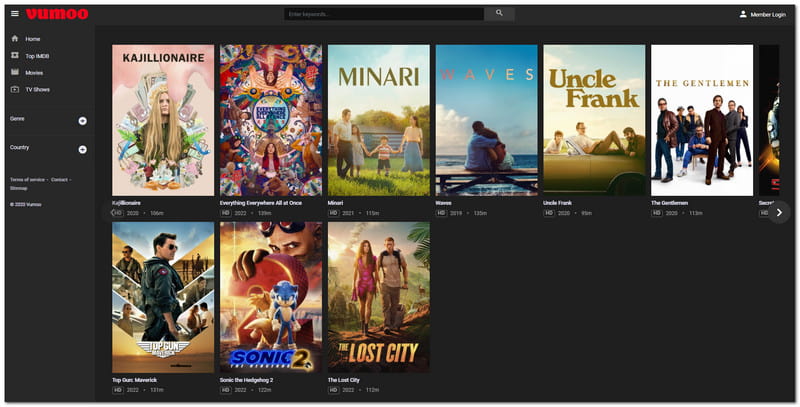Click HD badge under The Lost City
Screen dimensions: 800x407
tap(333, 390)
